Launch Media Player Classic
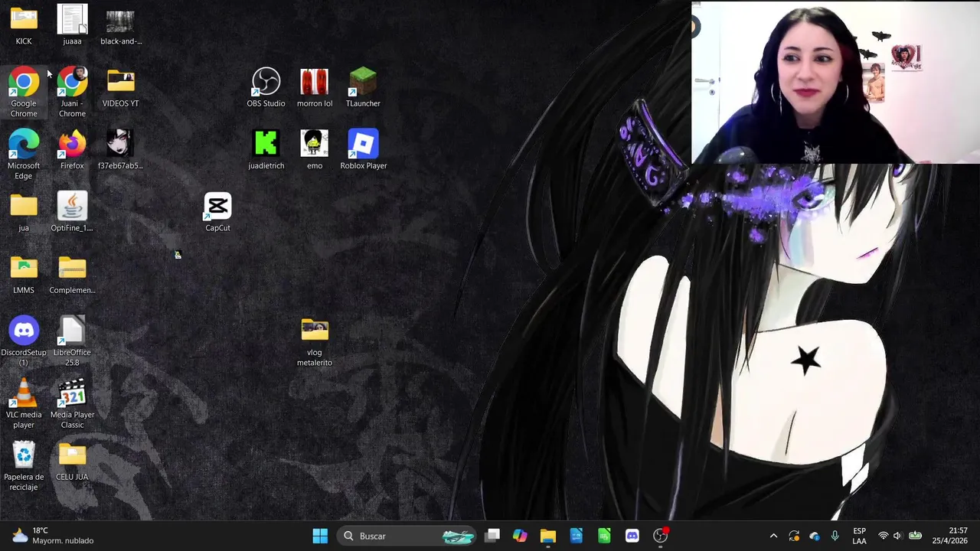 point(72,404)
